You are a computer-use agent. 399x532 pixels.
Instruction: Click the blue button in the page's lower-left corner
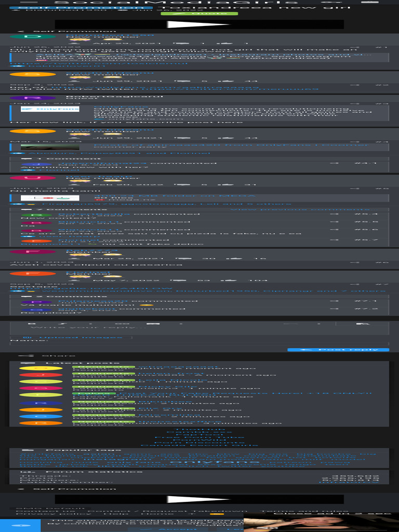click(x=20, y=525)
